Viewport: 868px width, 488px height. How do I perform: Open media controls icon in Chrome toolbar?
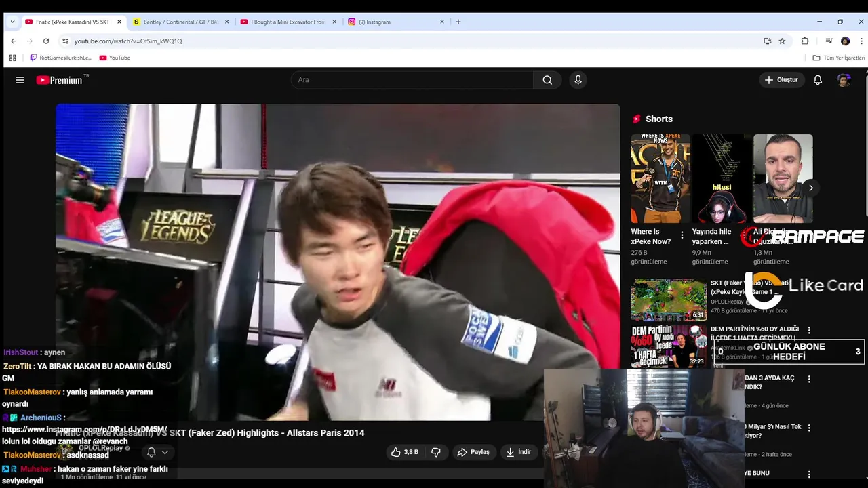click(x=829, y=41)
